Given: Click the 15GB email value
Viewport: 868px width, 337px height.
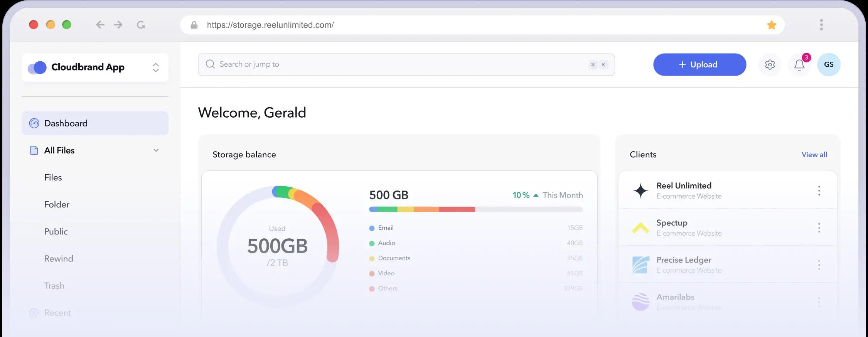Looking at the screenshot, I should (575, 228).
